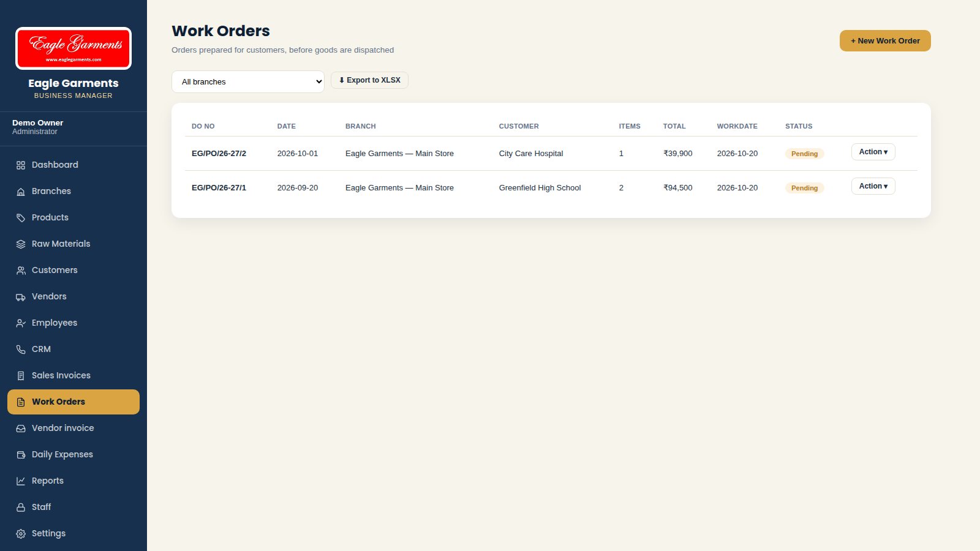The image size is (980, 551).
Task: Open Action menu for EG/PO/26-27/1
Action: pos(873,186)
